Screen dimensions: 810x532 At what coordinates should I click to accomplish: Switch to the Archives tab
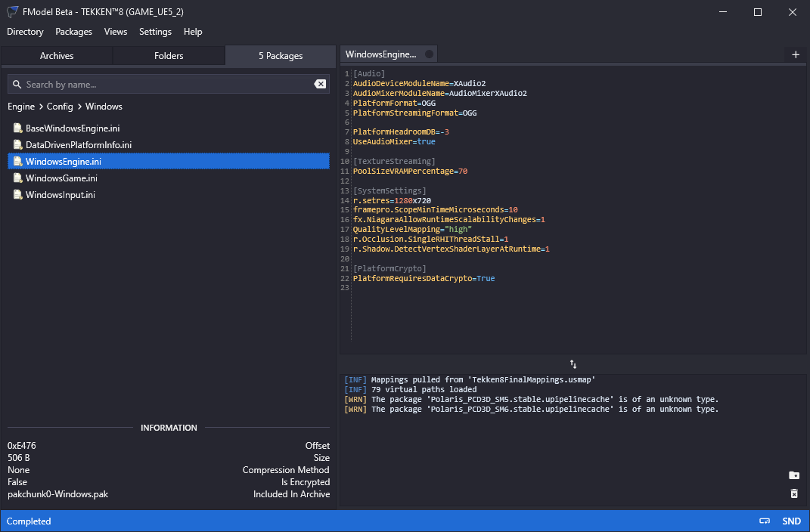[x=57, y=56]
